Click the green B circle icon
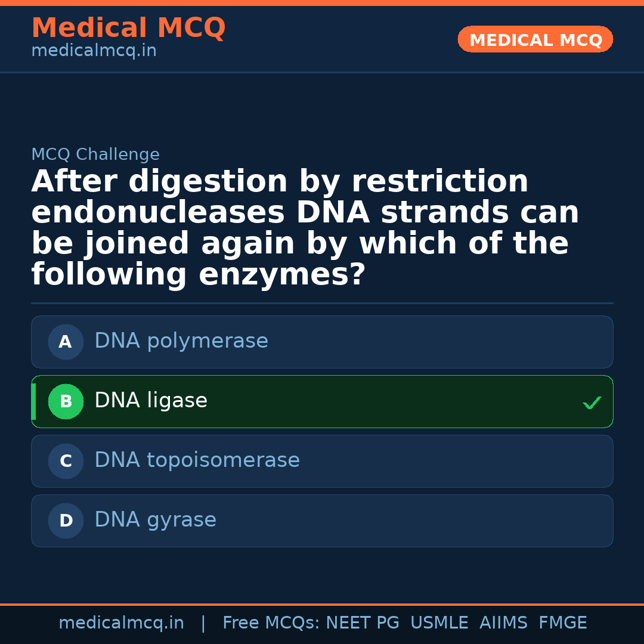The height and width of the screenshot is (644, 644). pyautogui.click(x=66, y=402)
